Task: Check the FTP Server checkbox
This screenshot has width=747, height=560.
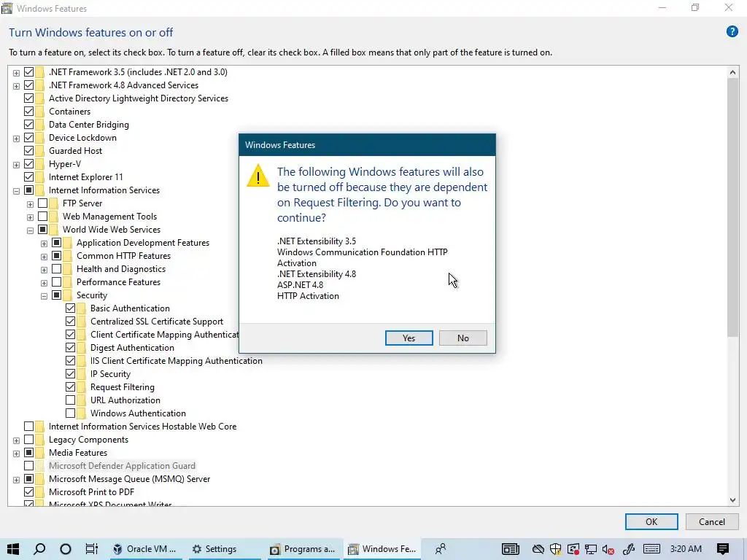Action: 42,203
